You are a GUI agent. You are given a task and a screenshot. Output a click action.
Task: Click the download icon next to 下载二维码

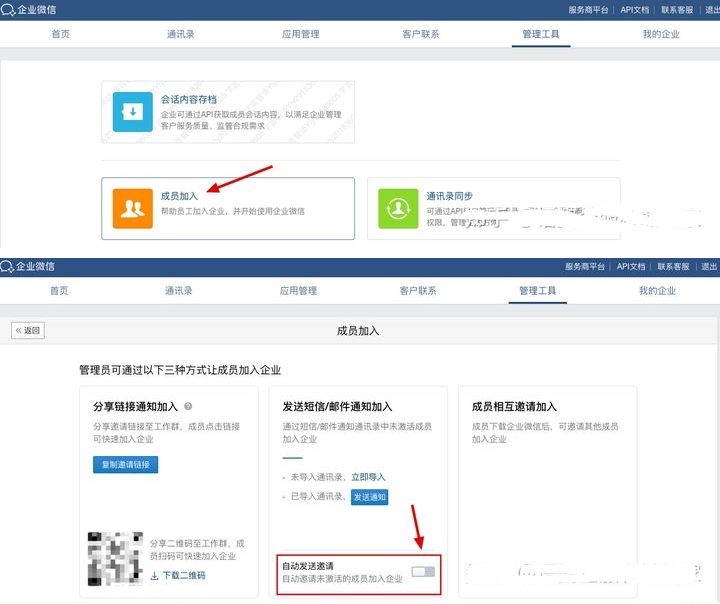154,575
